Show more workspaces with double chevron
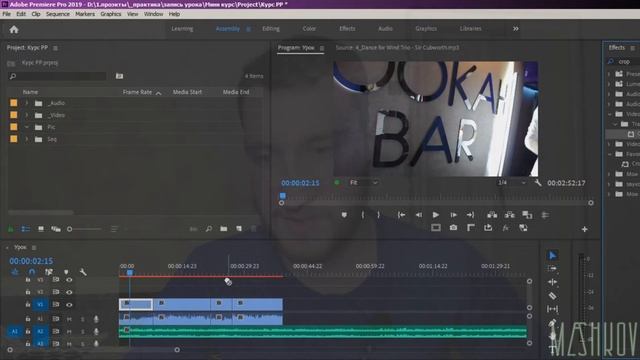The height and width of the screenshot is (360, 640). point(516,29)
